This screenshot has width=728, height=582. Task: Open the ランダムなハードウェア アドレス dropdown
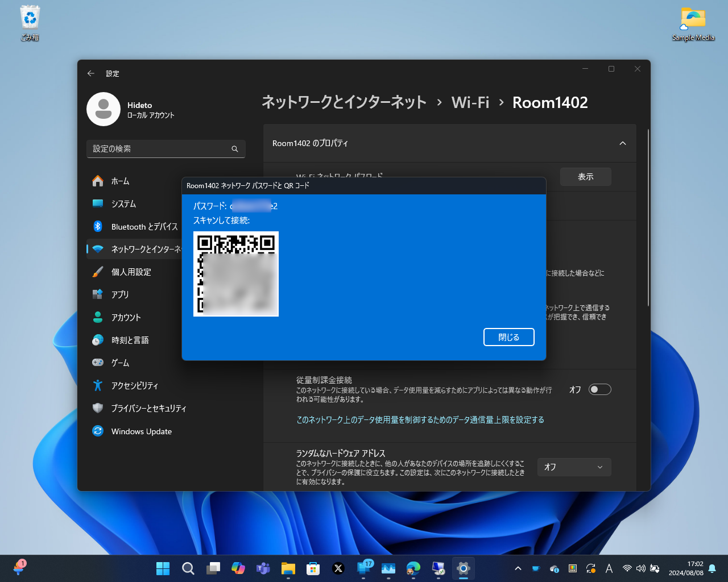(574, 467)
